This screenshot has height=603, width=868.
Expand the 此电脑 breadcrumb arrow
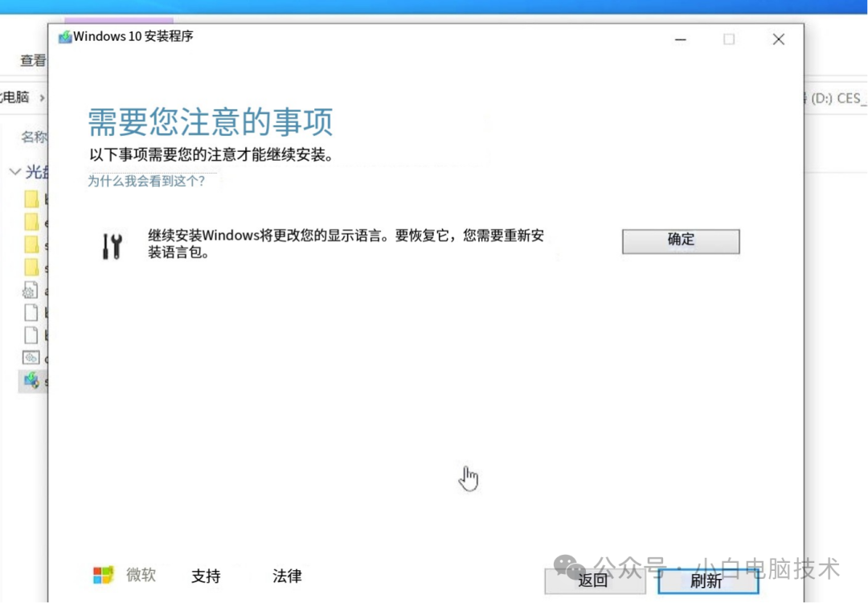[x=41, y=97]
